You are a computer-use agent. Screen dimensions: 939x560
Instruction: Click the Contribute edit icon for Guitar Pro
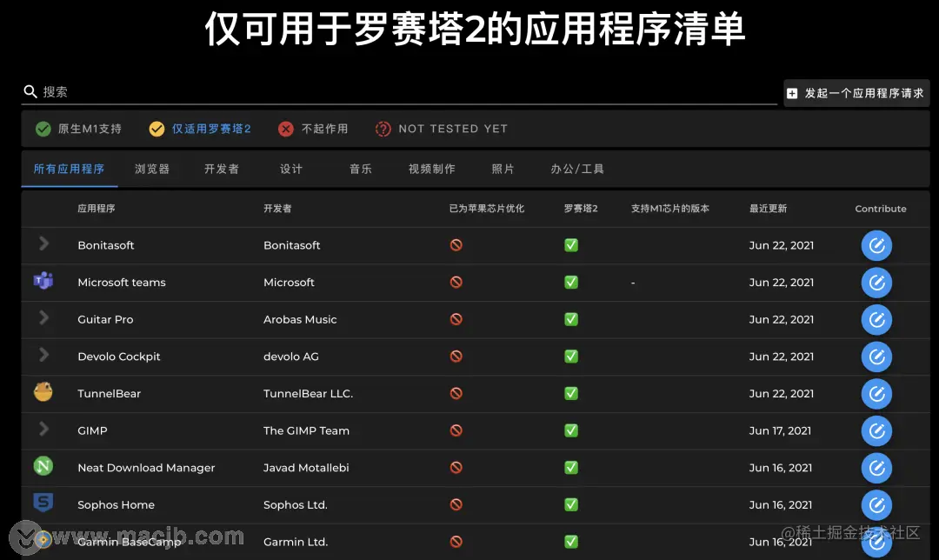(x=876, y=320)
